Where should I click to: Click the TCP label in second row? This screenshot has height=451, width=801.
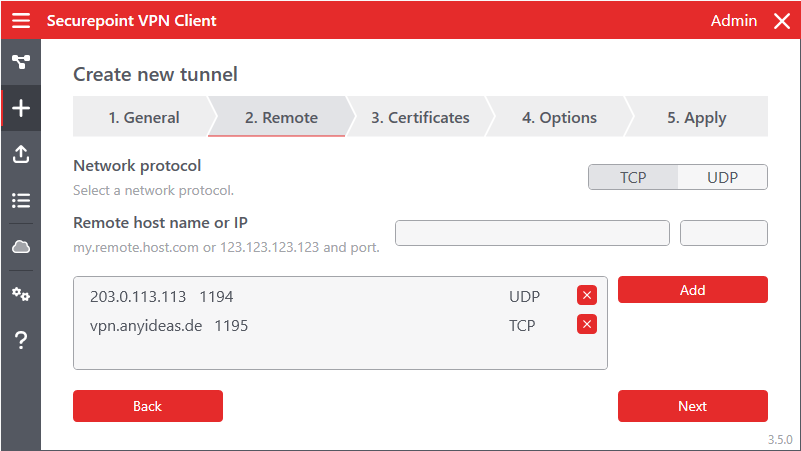[522, 325]
